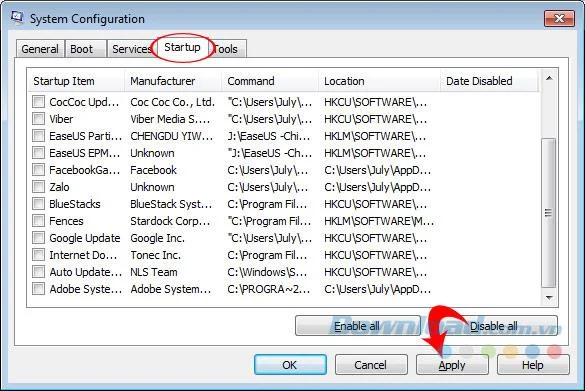Click the Command column header
Screen dimensions: 585x391
click(x=270, y=81)
